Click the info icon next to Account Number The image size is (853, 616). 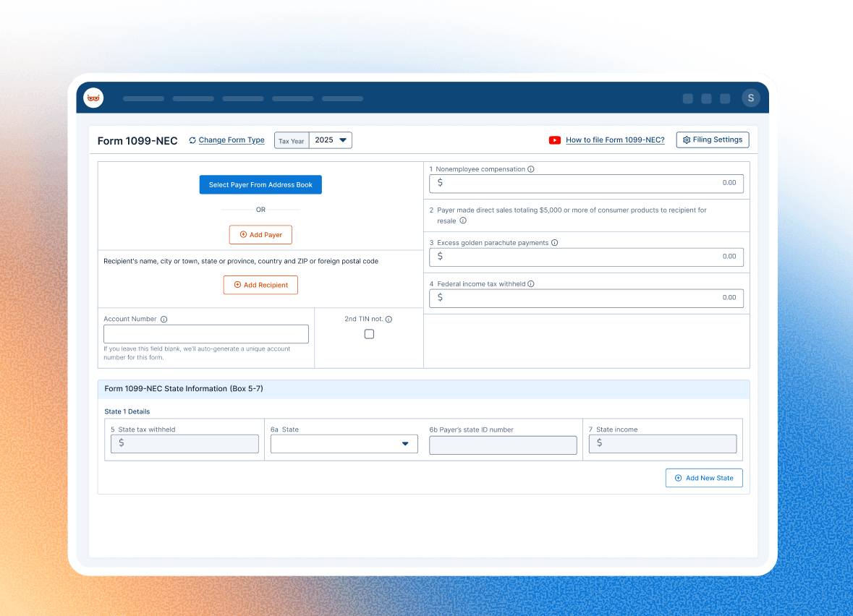point(164,319)
